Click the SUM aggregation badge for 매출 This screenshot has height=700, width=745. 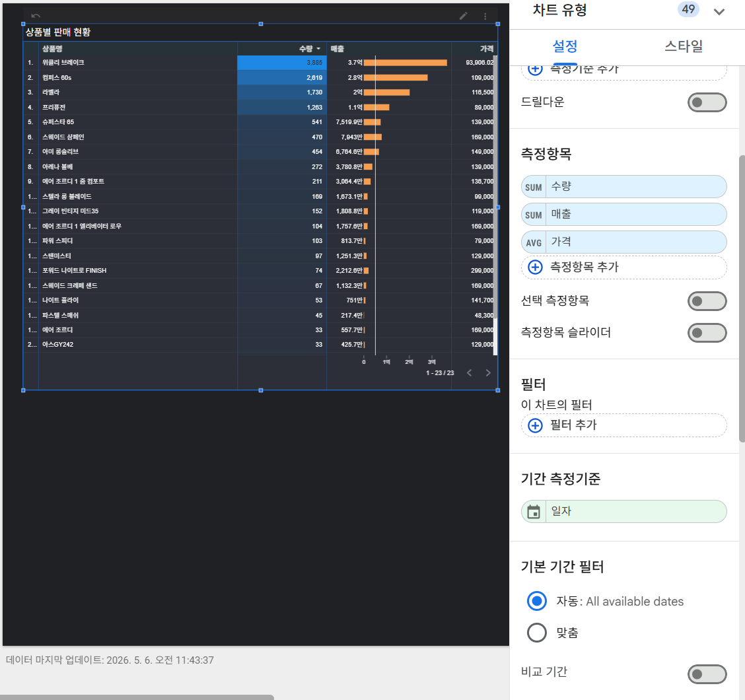point(534,215)
